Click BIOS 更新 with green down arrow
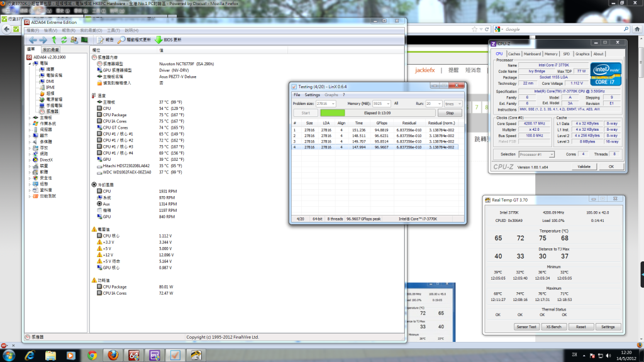 tap(168, 40)
